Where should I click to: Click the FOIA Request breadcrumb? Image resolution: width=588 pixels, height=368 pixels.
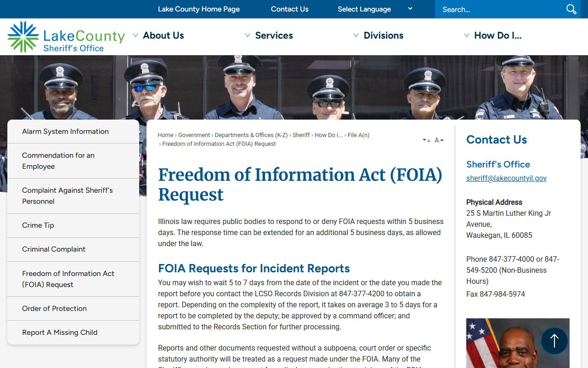219,144
